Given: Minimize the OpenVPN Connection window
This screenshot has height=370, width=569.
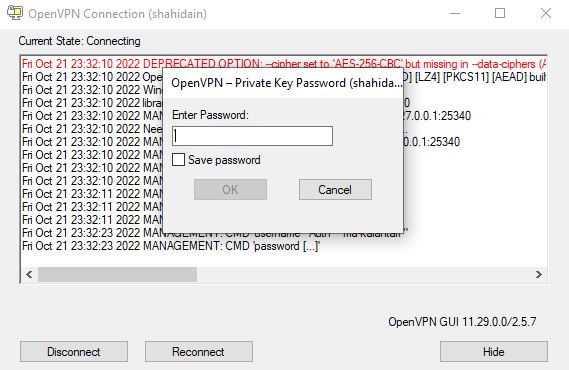Looking at the screenshot, I should (455, 13).
